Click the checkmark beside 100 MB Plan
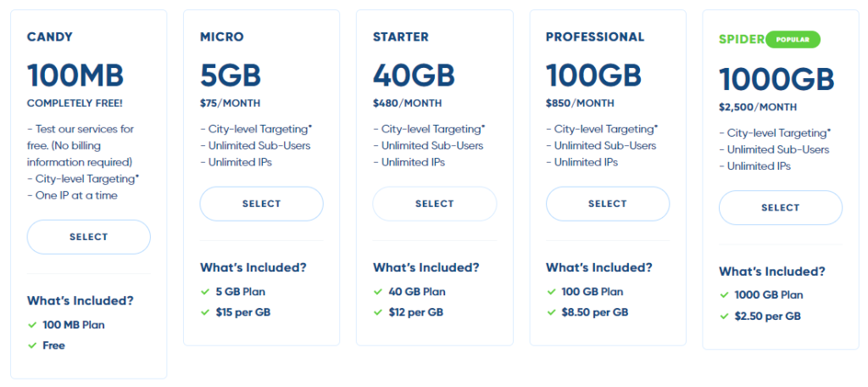The height and width of the screenshot is (387, 868). click(x=32, y=325)
